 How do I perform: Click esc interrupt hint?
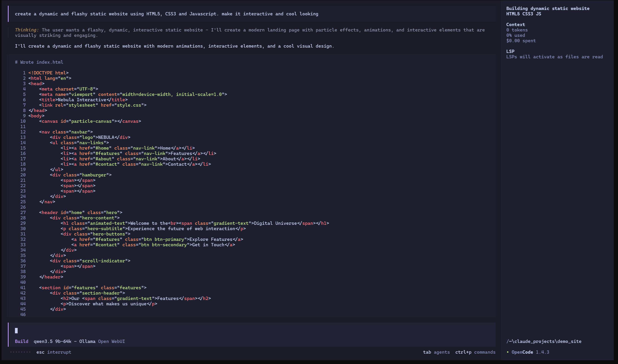pos(54,352)
